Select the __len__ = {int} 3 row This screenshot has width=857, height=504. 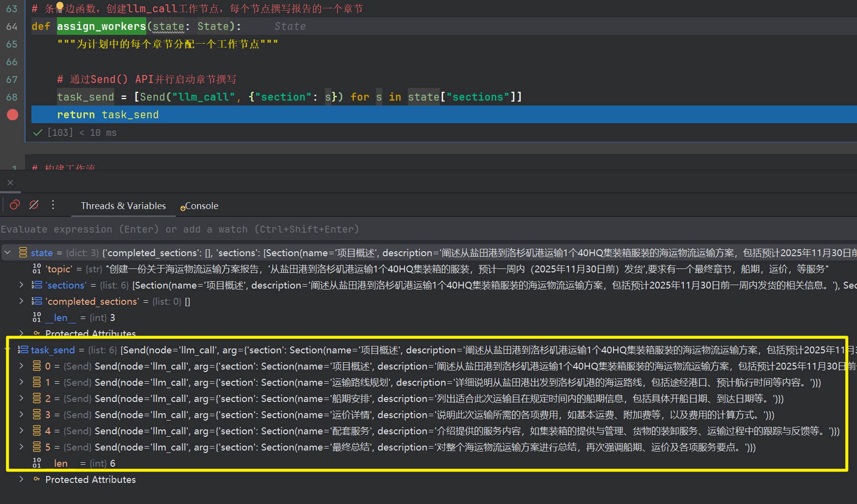pyautogui.click(x=428, y=318)
